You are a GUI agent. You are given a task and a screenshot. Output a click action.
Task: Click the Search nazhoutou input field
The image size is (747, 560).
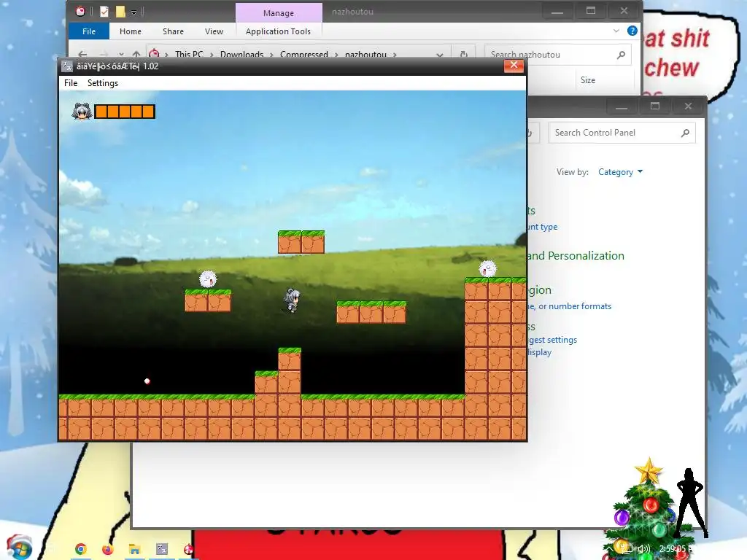point(558,54)
